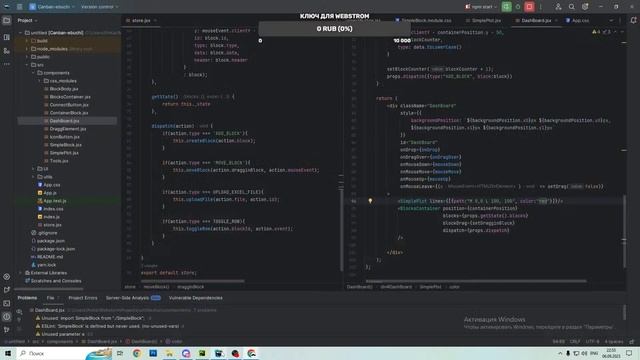Change the CRLF line separator
This screenshot has width=640, height=360.
pos(575,342)
